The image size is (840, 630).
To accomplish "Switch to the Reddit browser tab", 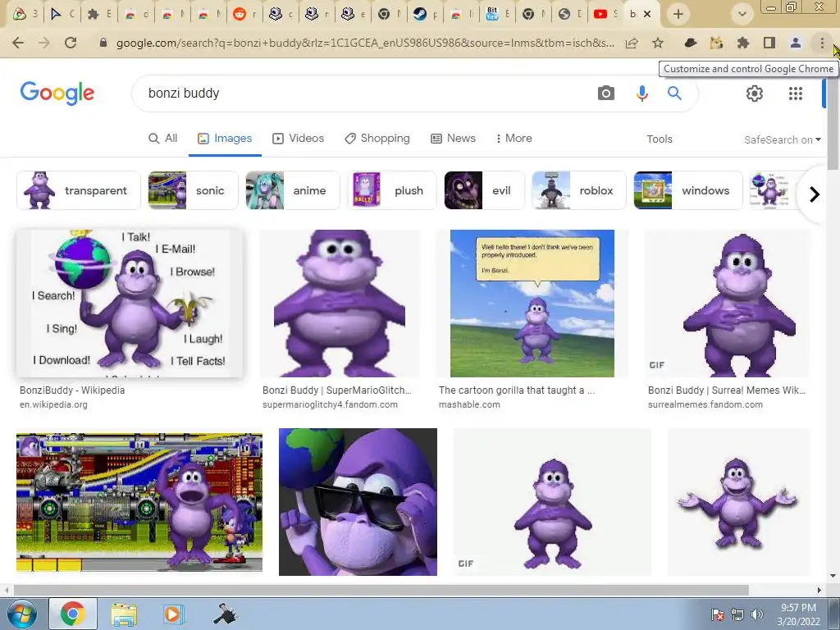I will [x=244, y=14].
